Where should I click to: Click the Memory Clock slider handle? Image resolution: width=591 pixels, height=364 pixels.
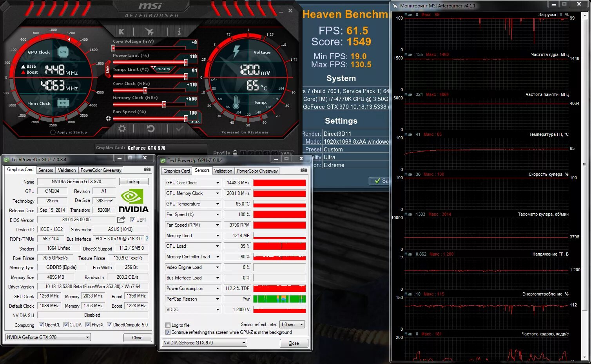(x=164, y=105)
